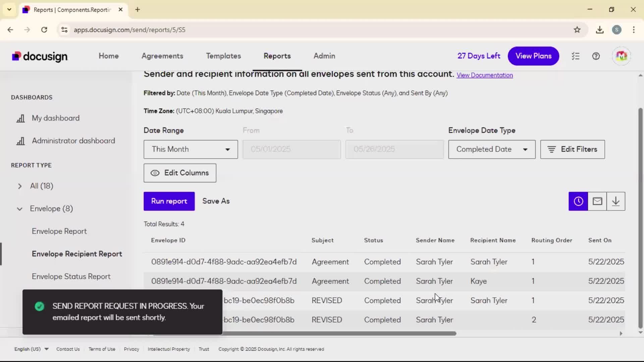Image resolution: width=644 pixels, height=362 pixels.
Task: Sort by Envelope ID column header
Action: pyautogui.click(x=168, y=240)
